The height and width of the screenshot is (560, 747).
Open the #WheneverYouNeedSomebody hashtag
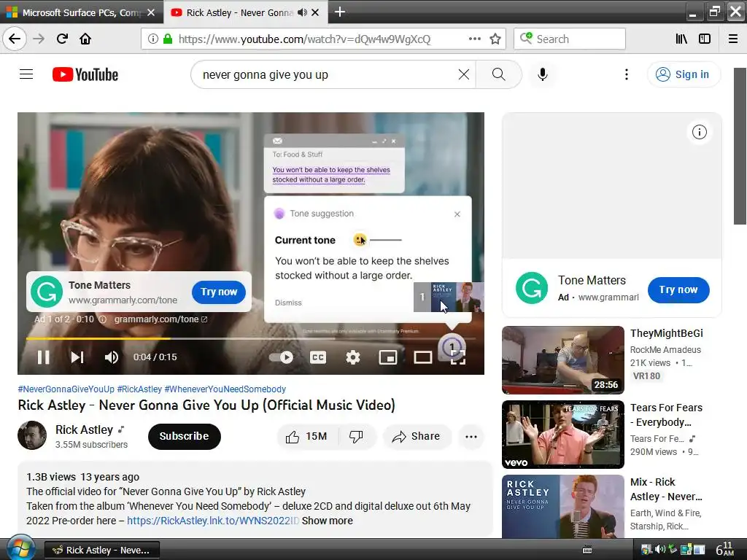tap(225, 389)
